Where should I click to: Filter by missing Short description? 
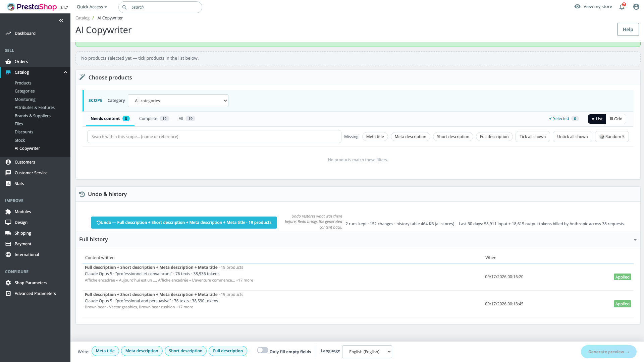pyautogui.click(x=453, y=137)
